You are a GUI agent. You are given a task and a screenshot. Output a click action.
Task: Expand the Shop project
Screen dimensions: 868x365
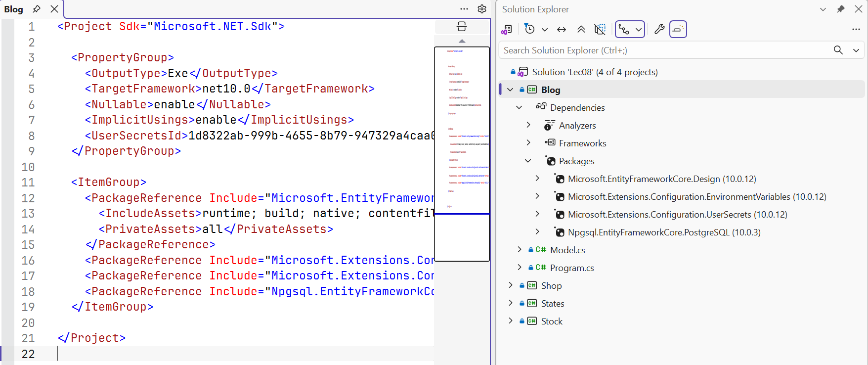[x=510, y=286]
